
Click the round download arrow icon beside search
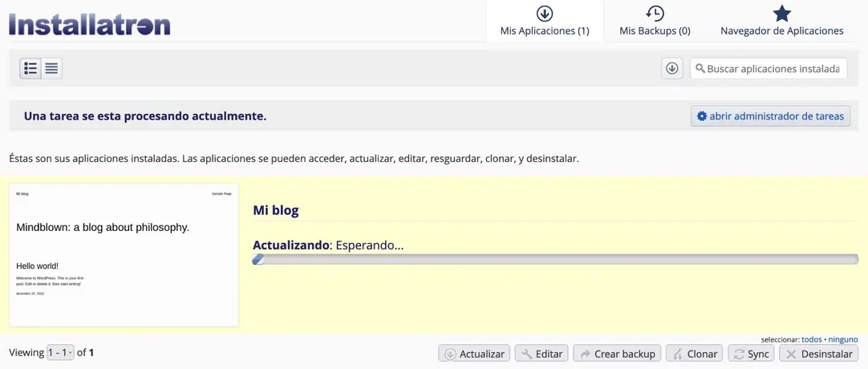672,69
